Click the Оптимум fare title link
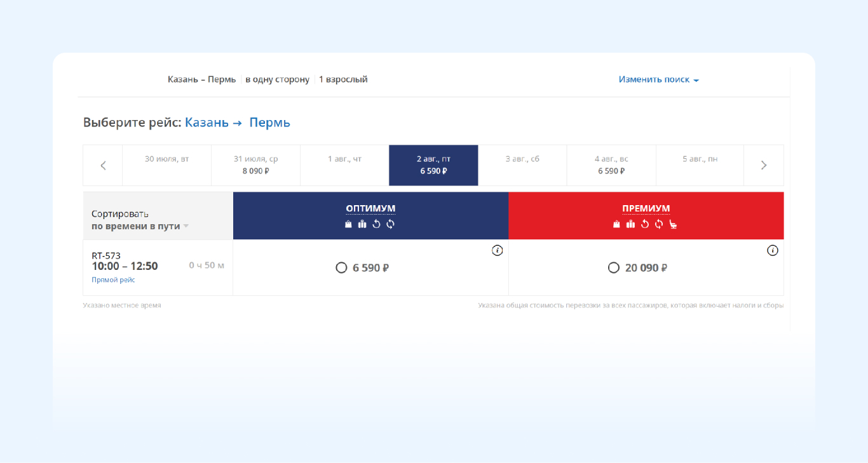The width and height of the screenshot is (868, 463). [x=370, y=208]
